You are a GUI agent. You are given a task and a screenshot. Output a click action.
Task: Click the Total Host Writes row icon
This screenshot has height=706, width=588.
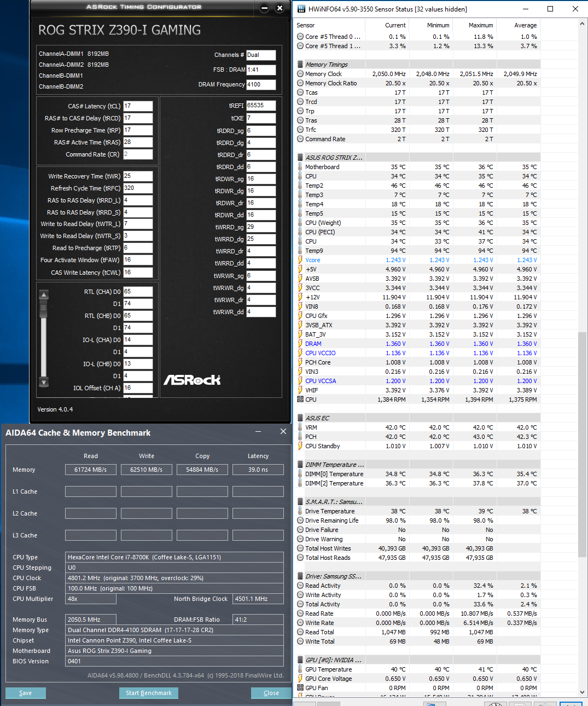(x=300, y=548)
